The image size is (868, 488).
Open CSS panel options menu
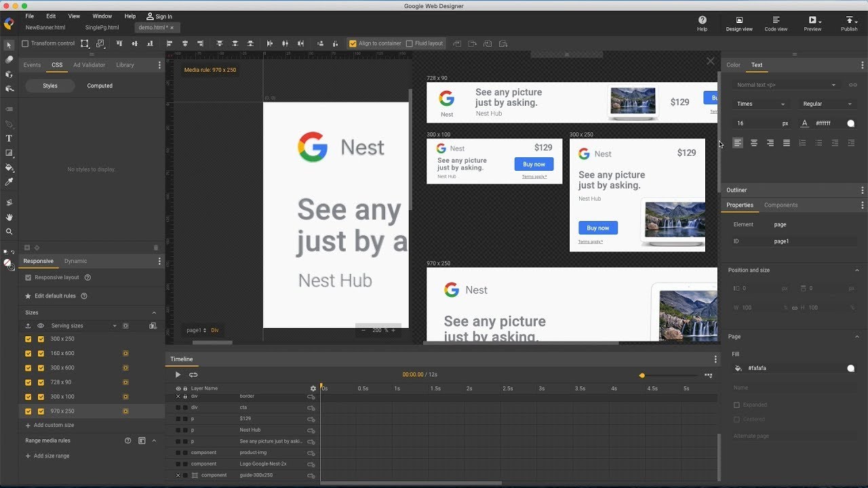159,65
